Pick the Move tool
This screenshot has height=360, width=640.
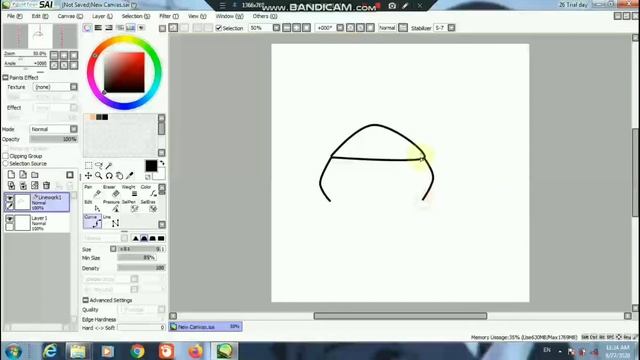pos(89,176)
